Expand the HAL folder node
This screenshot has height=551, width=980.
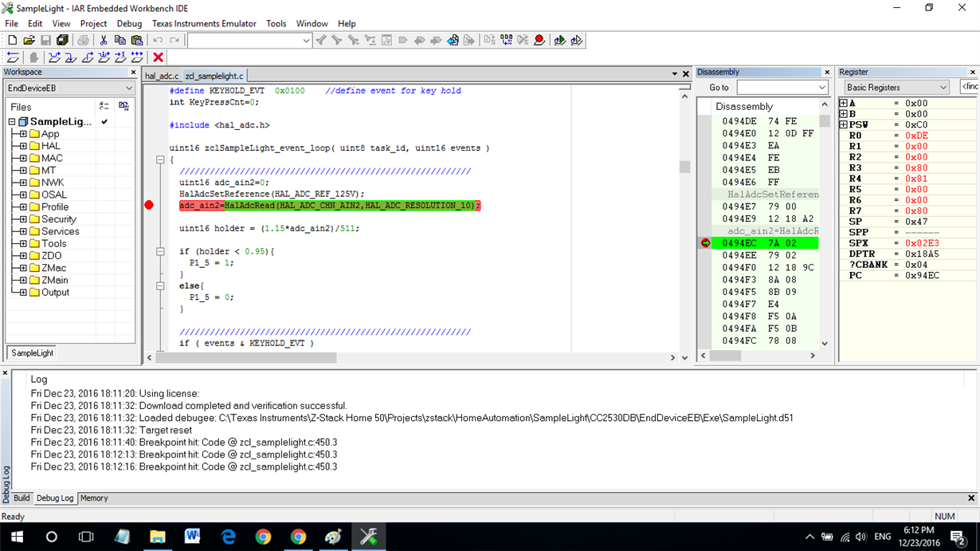[x=23, y=146]
